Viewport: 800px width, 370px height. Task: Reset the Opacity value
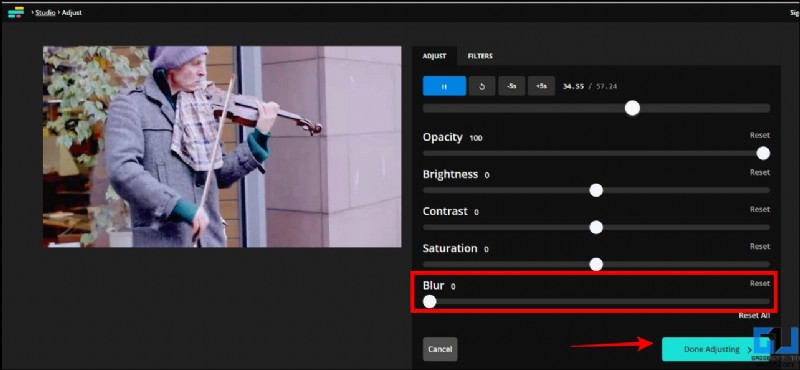click(x=760, y=135)
